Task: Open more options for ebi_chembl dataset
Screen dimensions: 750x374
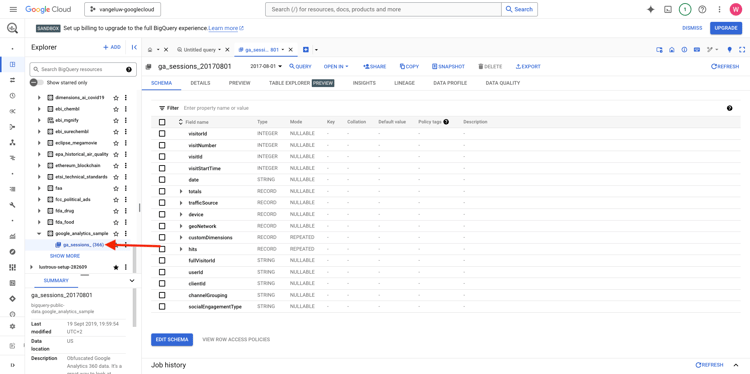Action: tap(126, 109)
